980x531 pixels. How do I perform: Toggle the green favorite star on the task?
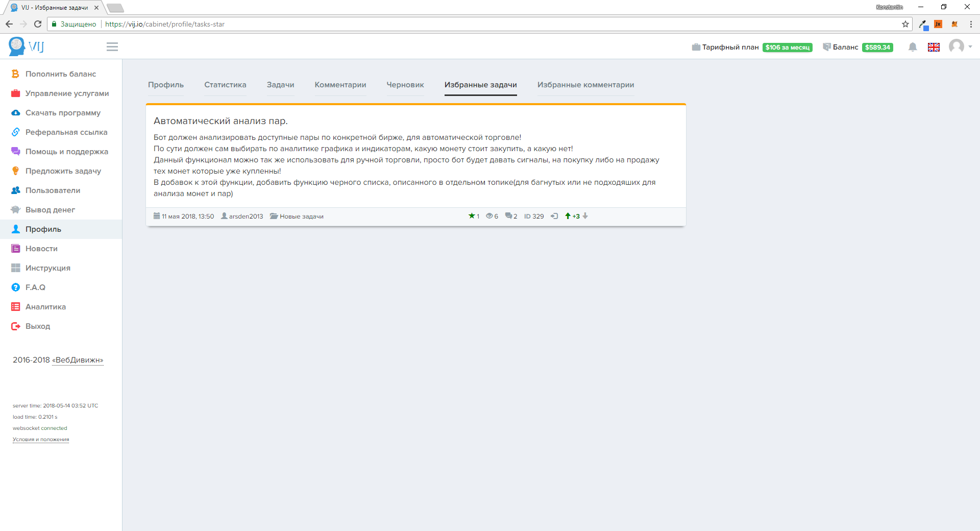coord(472,216)
